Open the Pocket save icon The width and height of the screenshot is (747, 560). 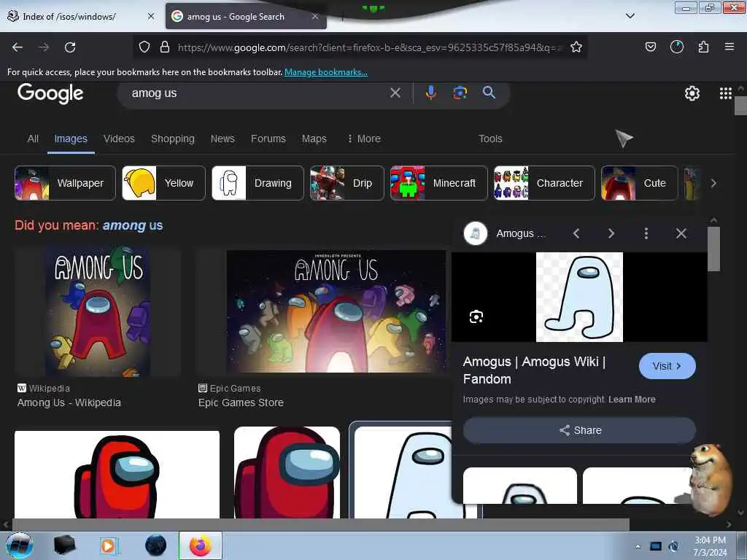[x=650, y=47]
